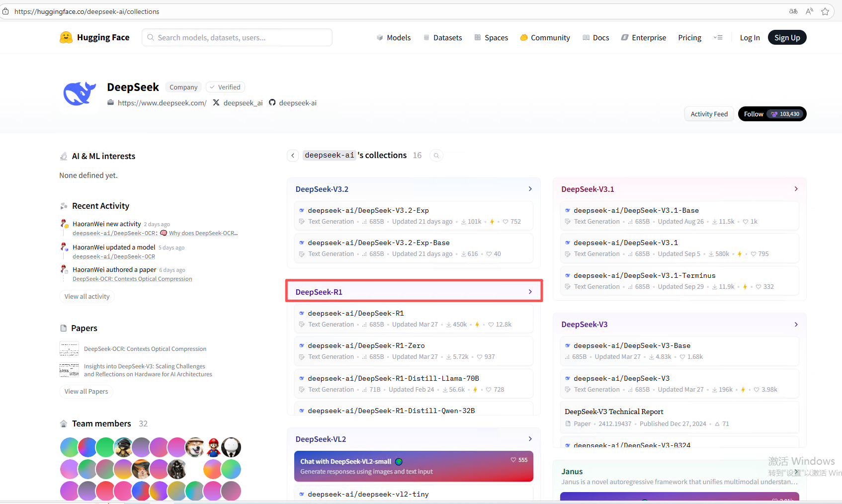Screen dimensions: 842x504
Task: Click the Sign Up button
Action: [x=787, y=37]
